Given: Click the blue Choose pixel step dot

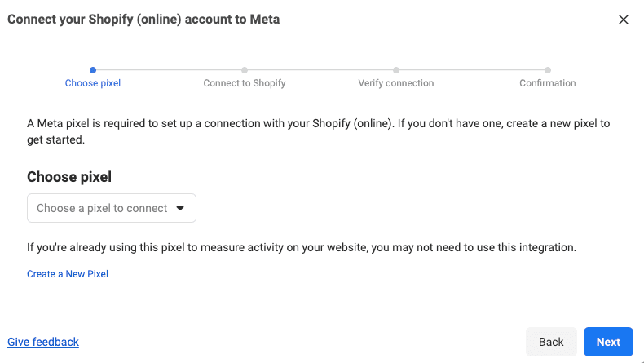Looking at the screenshot, I should 93,70.
